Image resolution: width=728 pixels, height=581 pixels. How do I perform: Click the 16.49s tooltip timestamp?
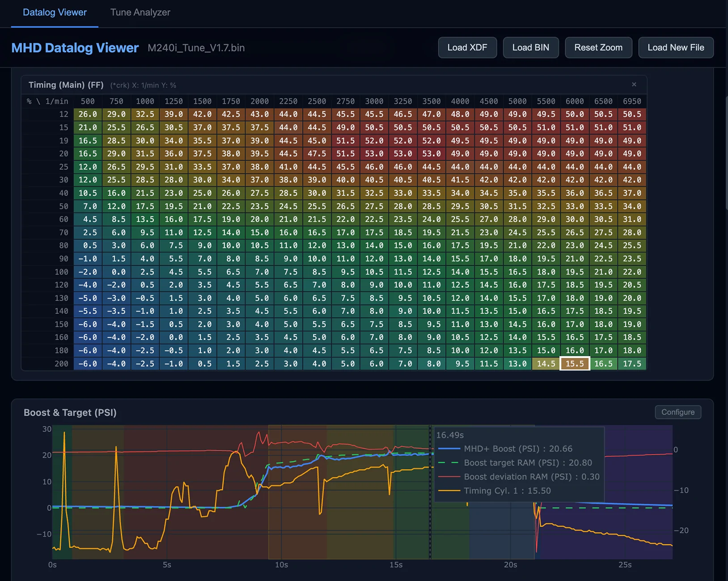(x=450, y=435)
